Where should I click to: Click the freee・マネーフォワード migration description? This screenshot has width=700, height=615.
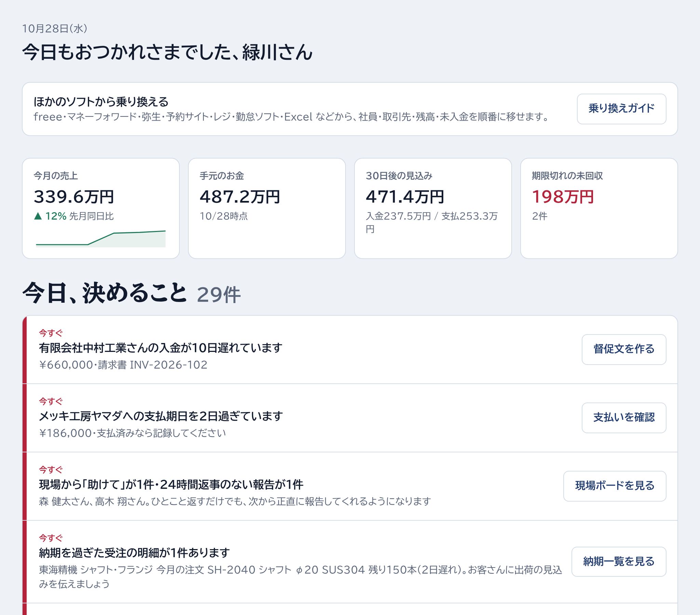tap(291, 117)
